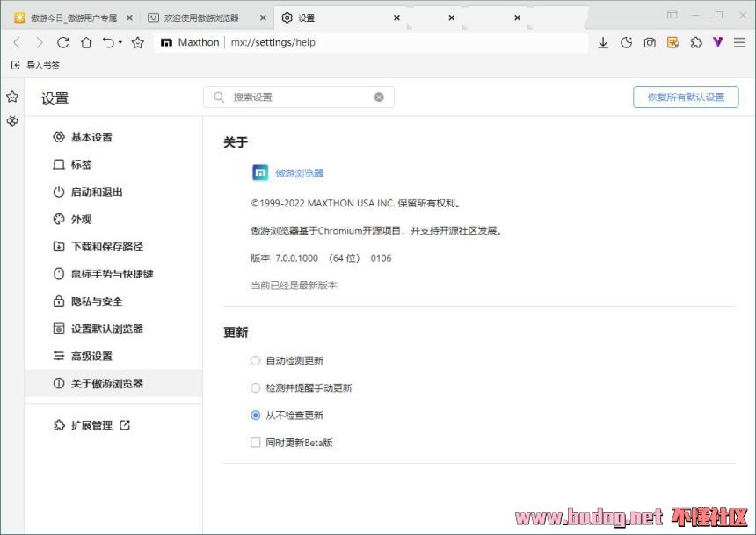Select 自动检测更新 radio option
Viewport: 756px width, 535px height.
(x=256, y=360)
